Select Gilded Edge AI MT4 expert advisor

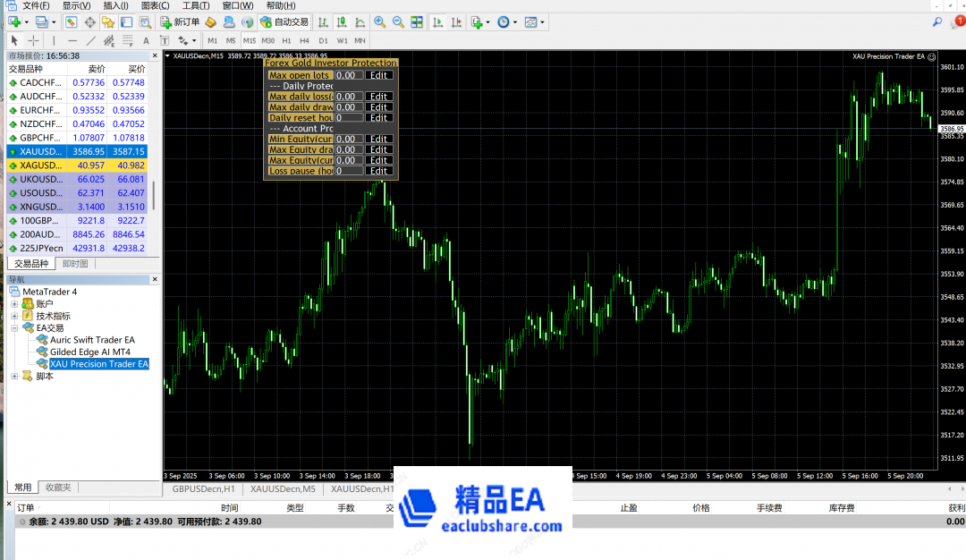(x=90, y=352)
